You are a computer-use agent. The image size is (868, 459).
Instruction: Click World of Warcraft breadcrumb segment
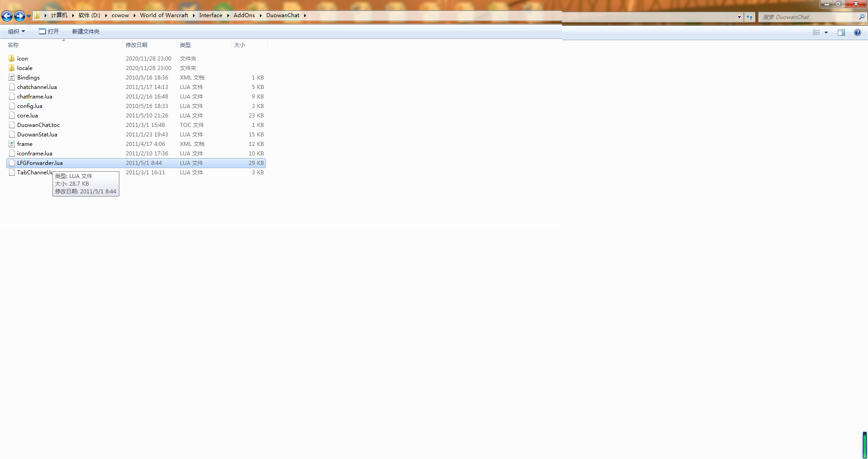pos(164,15)
